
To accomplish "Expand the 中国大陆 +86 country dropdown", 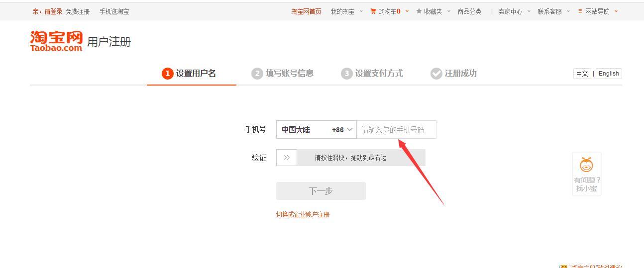I will coord(317,130).
